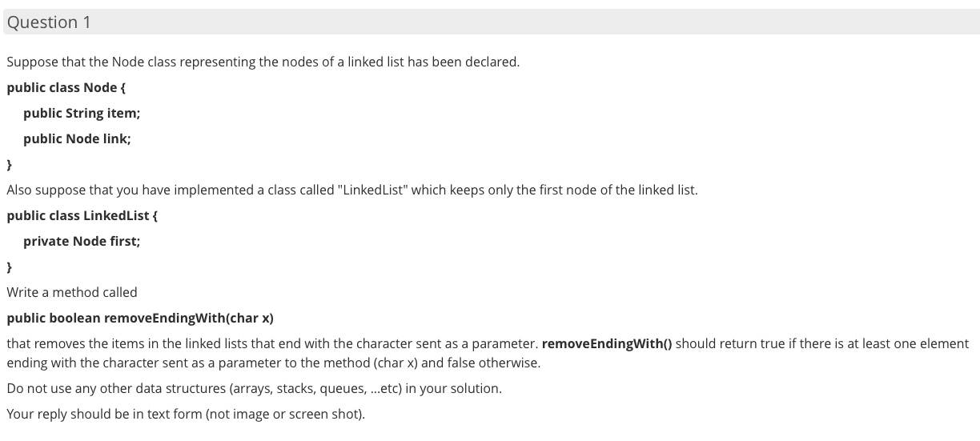Click the closing brace after Node link
Viewport: 980px width, 441px height.
(x=9, y=165)
